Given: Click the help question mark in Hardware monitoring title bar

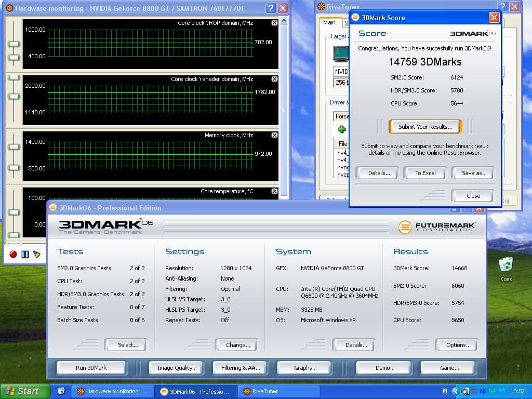Looking at the screenshot, I should pyautogui.click(x=270, y=8).
